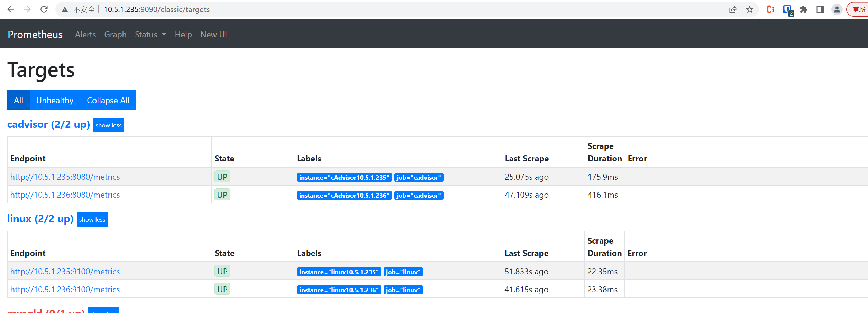This screenshot has width=868, height=313.
Task: Open the Status dropdown menu
Action: click(x=150, y=35)
